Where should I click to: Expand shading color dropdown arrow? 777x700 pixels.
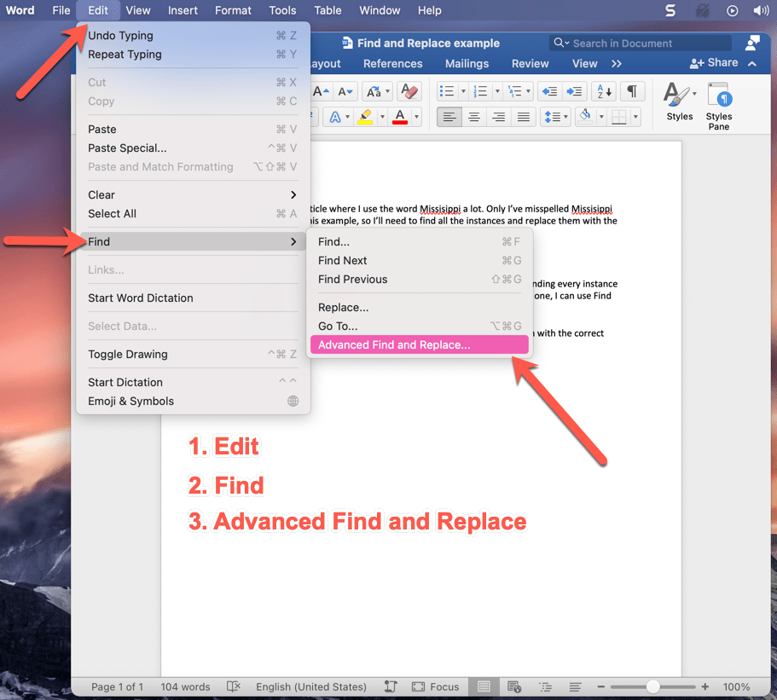pyautogui.click(x=601, y=118)
